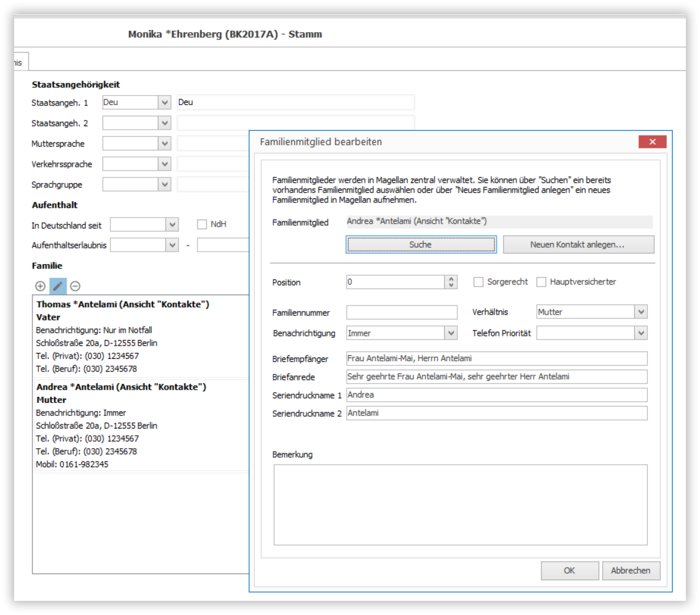Open the Staatsangeh. 1 dropdown
The width and height of the screenshot is (700, 615).
(x=165, y=102)
